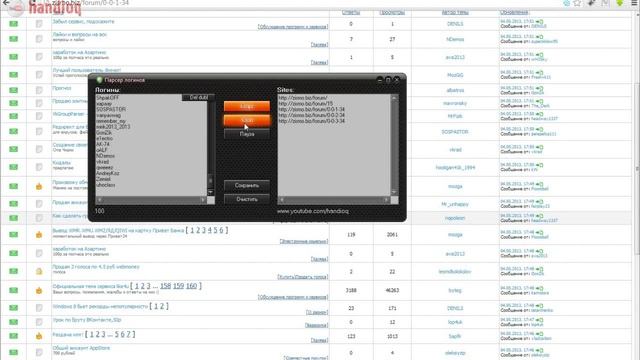Screen dimensions: 640x360
Task: Click down arrow of logins list scrollbar
Action: click(211, 192)
